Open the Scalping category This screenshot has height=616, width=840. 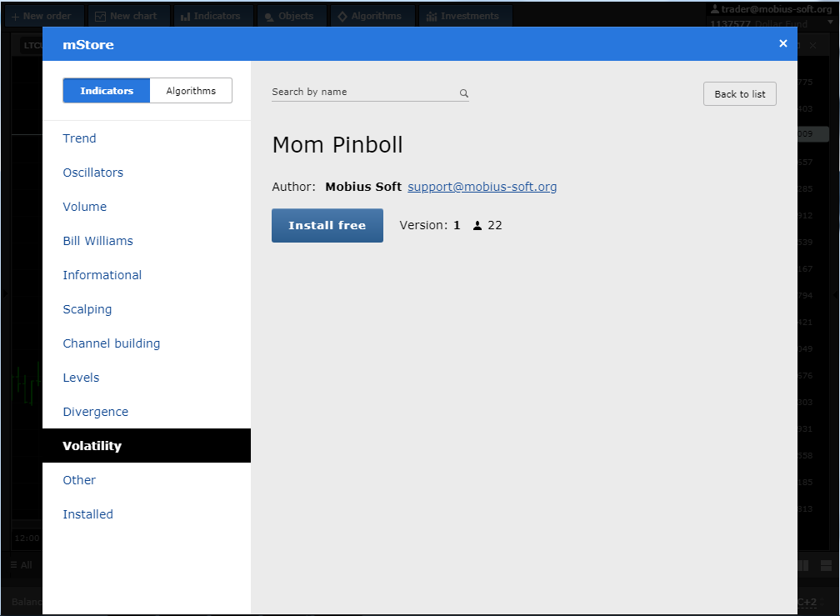pyautogui.click(x=87, y=309)
